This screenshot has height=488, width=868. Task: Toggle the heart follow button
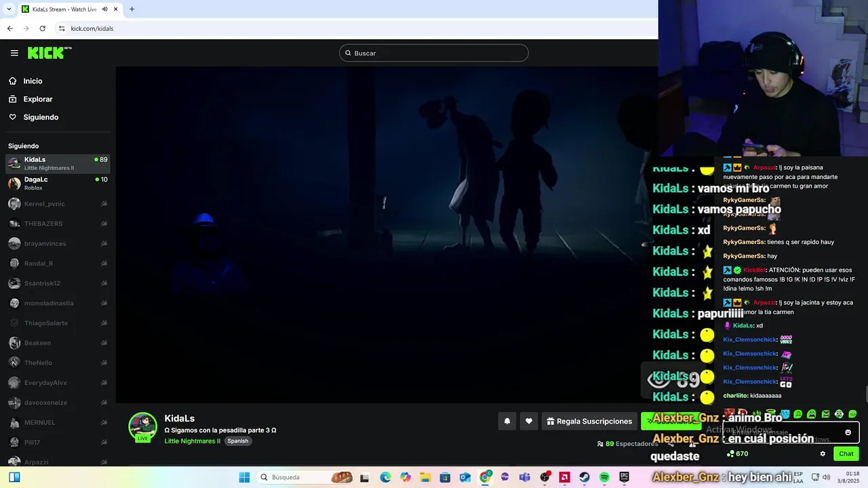click(x=529, y=421)
